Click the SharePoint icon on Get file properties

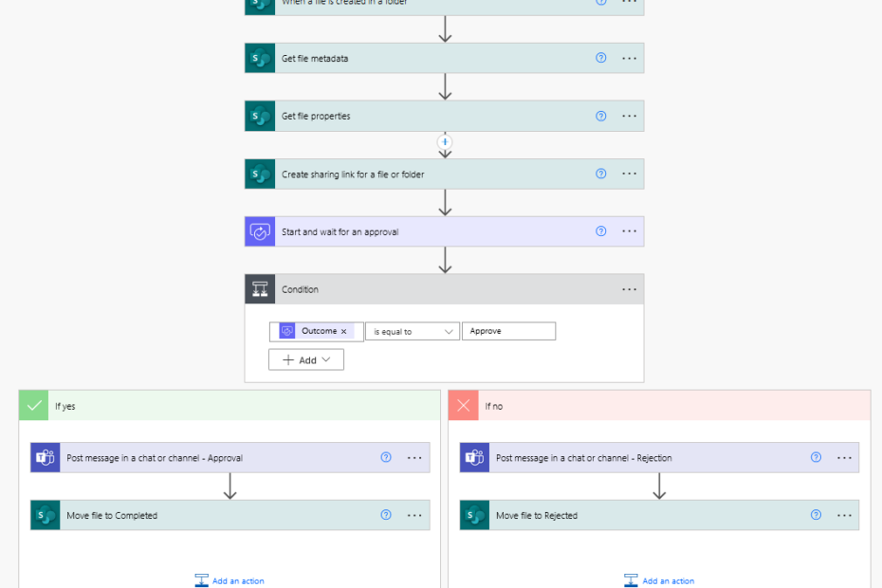pyautogui.click(x=260, y=116)
